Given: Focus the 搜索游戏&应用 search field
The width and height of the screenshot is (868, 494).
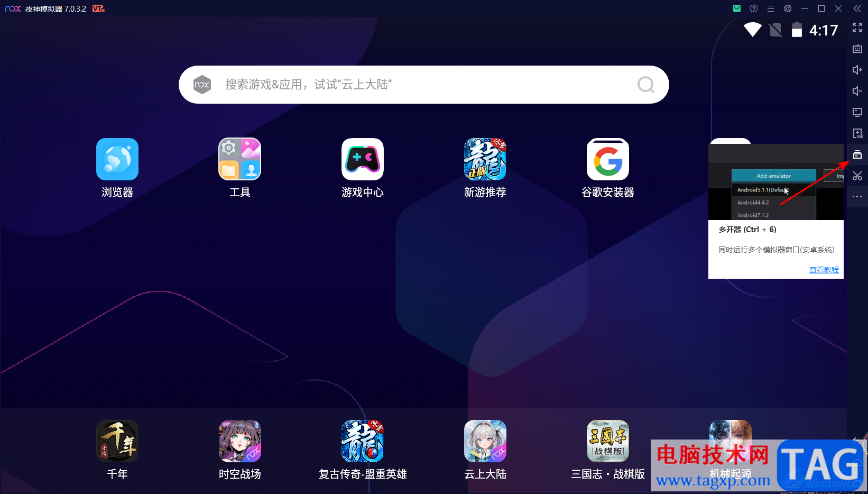Looking at the screenshot, I should coord(424,85).
